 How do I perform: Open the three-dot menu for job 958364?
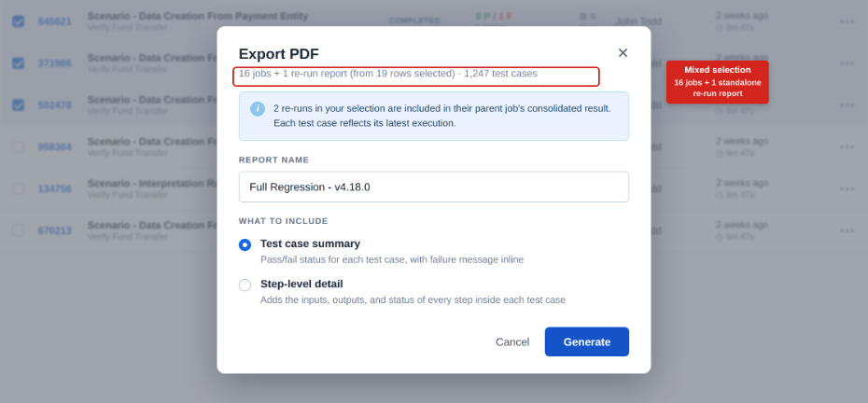[x=847, y=147]
